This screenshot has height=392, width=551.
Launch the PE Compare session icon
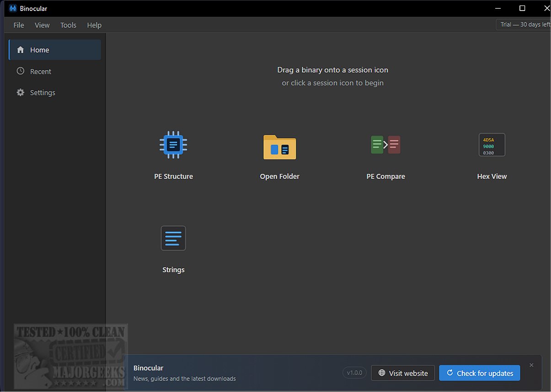(x=385, y=145)
